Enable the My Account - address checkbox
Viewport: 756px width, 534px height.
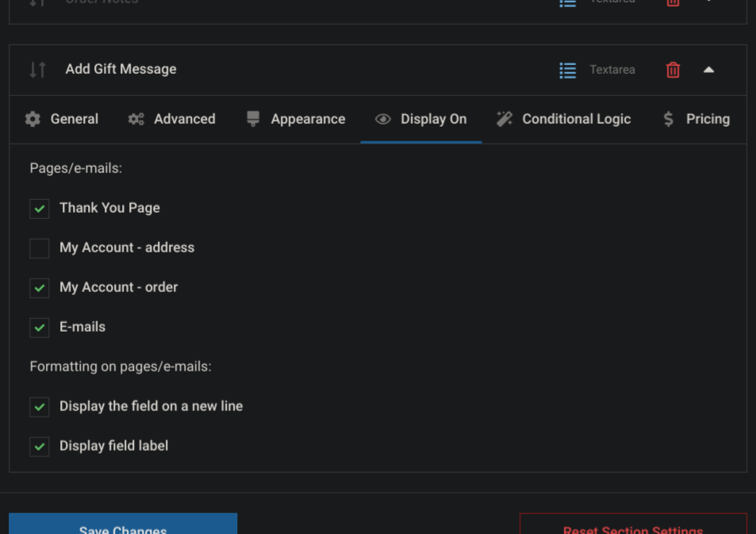click(x=39, y=248)
